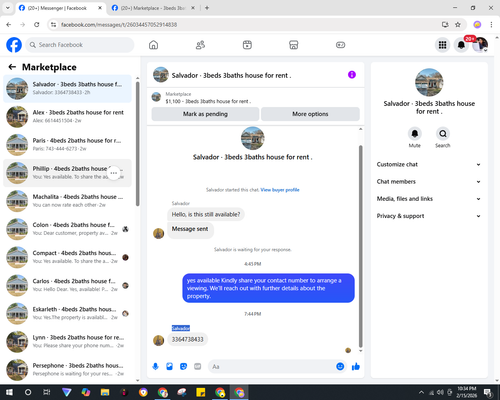Click Mark as pending button
This screenshot has width=500, height=400.
(205, 114)
